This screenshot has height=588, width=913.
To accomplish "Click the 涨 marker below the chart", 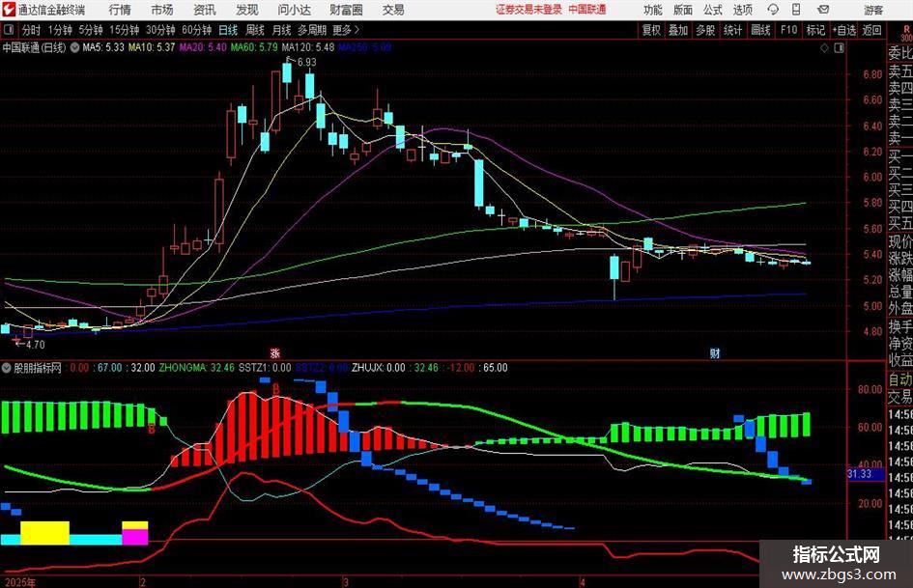I will click(274, 352).
